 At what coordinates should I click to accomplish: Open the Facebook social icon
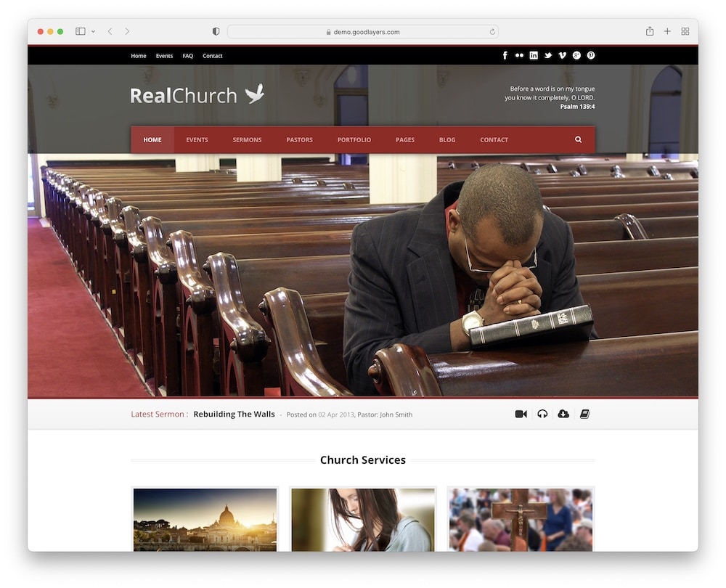tap(505, 56)
